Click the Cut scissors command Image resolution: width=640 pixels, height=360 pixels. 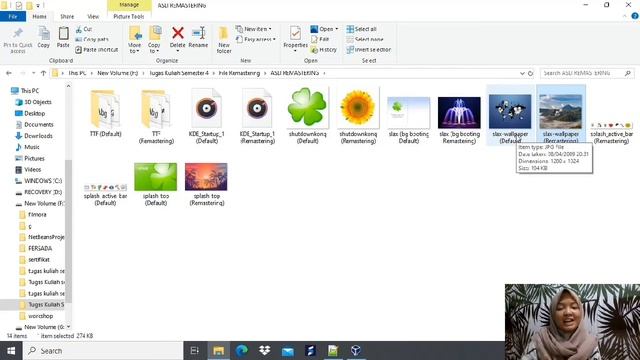click(84, 29)
